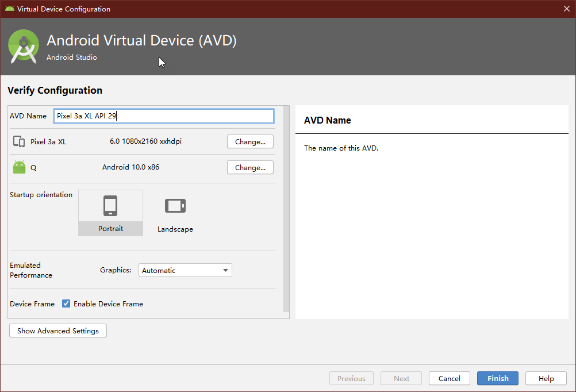This screenshot has width=576, height=392.
Task: Click the disabled Next button
Action: click(x=401, y=378)
